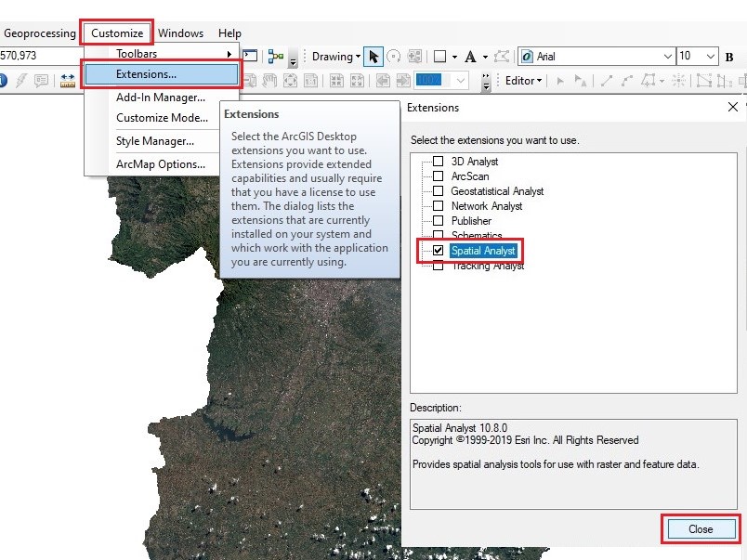Choose Add-In Manager... menu item
747x560 pixels.
tap(162, 98)
